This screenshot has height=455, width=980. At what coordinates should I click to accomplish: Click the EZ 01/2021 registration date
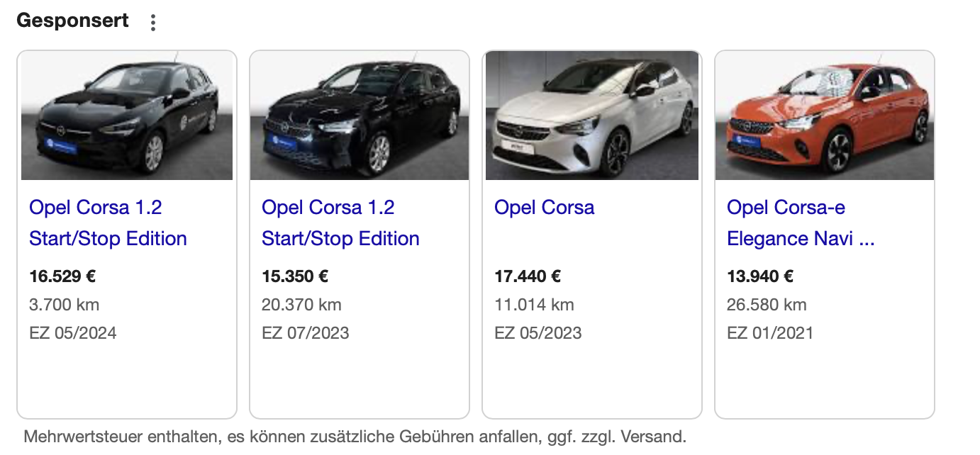coord(770,332)
